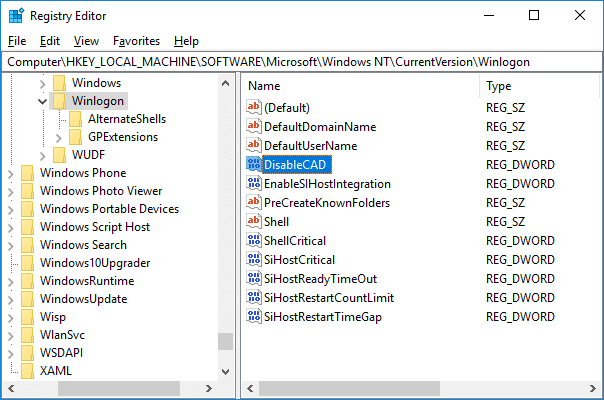
Task: Click the Shell string value icon
Action: point(254,221)
